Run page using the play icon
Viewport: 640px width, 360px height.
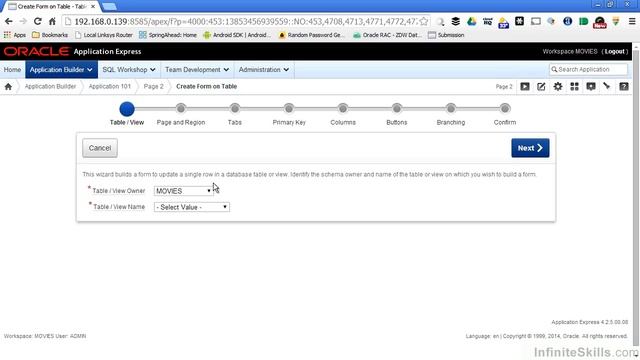click(x=525, y=87)
